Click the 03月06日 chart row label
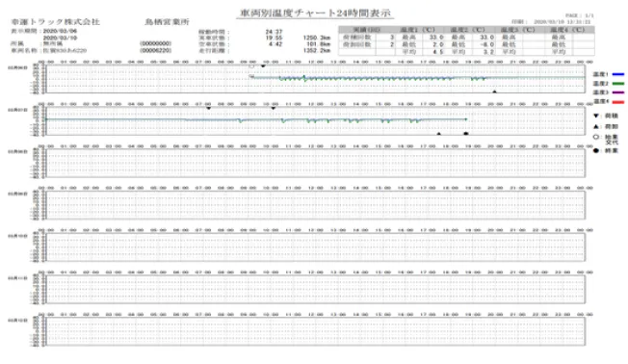The image size is (628, 364). click(x=17, y=68)
